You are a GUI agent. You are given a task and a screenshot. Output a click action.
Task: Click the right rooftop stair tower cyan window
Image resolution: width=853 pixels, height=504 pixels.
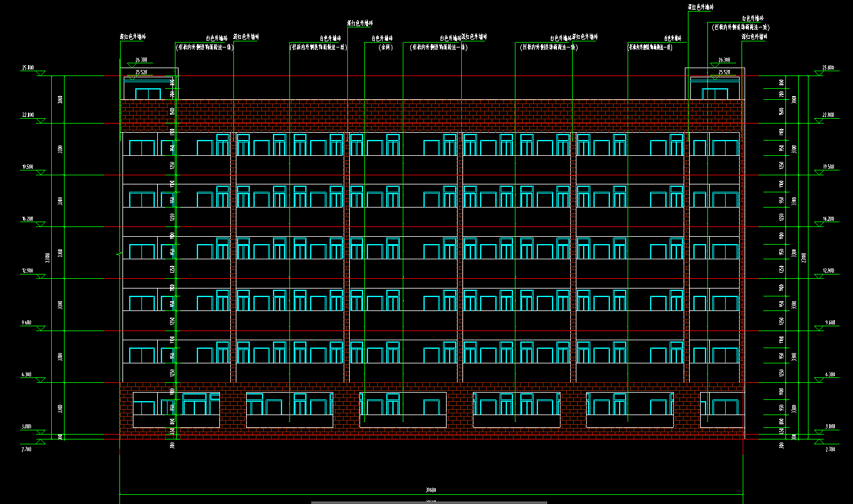715,94
